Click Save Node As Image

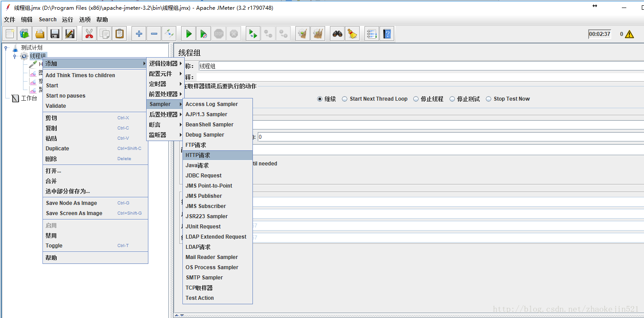[95, 203]
